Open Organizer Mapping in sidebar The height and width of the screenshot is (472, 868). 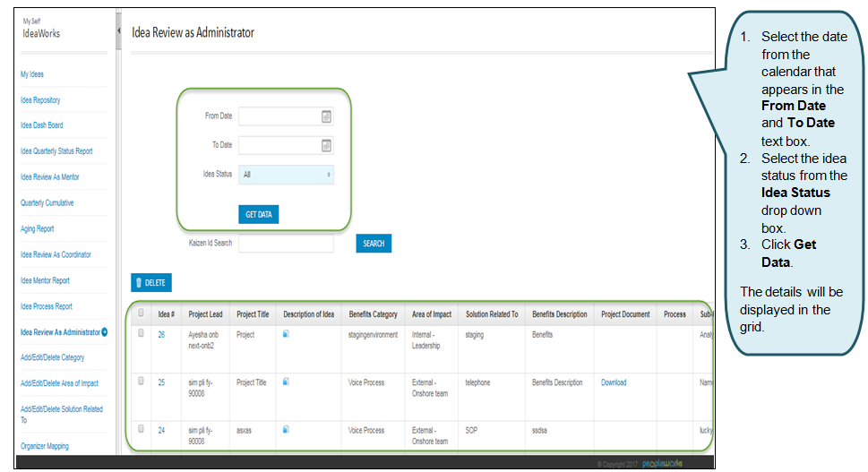point(45,446)
